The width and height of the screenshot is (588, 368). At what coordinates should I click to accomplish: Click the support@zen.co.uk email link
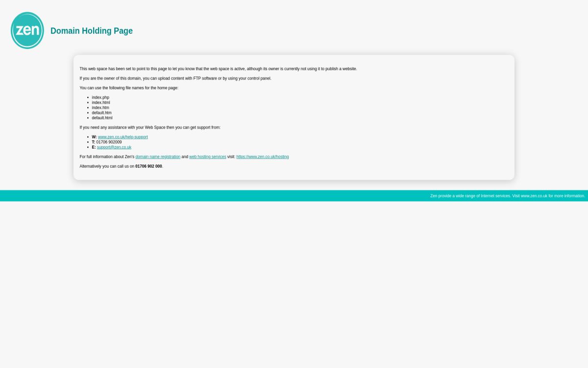[114, 147]
